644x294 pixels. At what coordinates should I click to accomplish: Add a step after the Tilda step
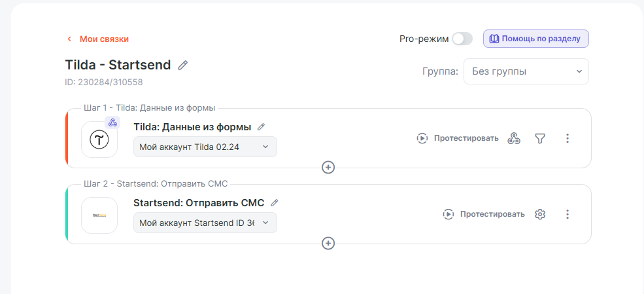(328, 168)
